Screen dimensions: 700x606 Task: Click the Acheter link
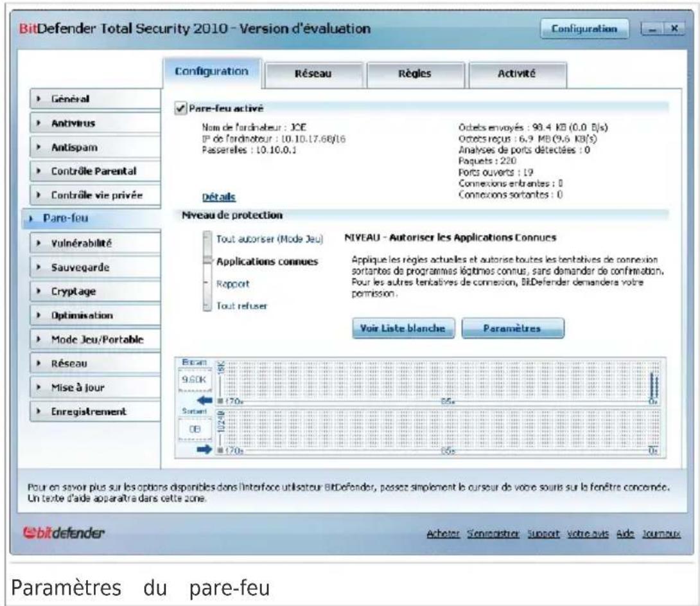443,533
